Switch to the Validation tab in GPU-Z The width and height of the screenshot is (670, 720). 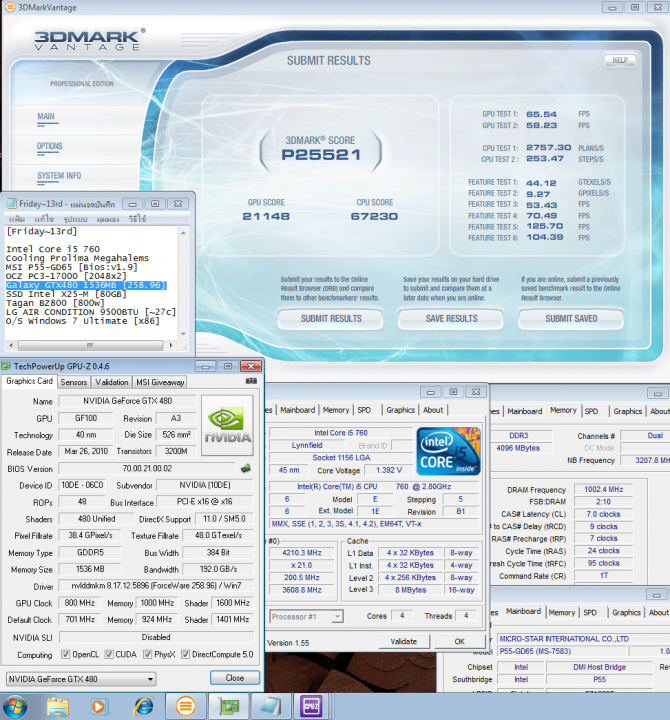pos(112,382)
